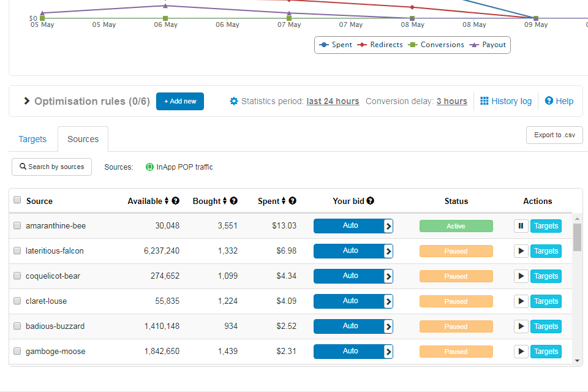Tick the select-all sources checkbox
The width and height of the screenshot is (588, 392).
pos(17,200)
